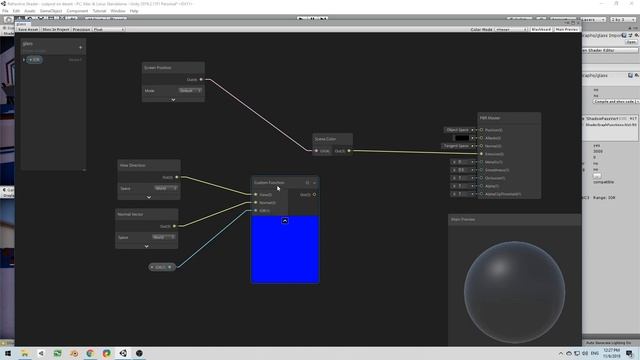Click the Smoothness(1) input port
The image size is (640, 360).
pyautogui.click(x=481, y=170)
